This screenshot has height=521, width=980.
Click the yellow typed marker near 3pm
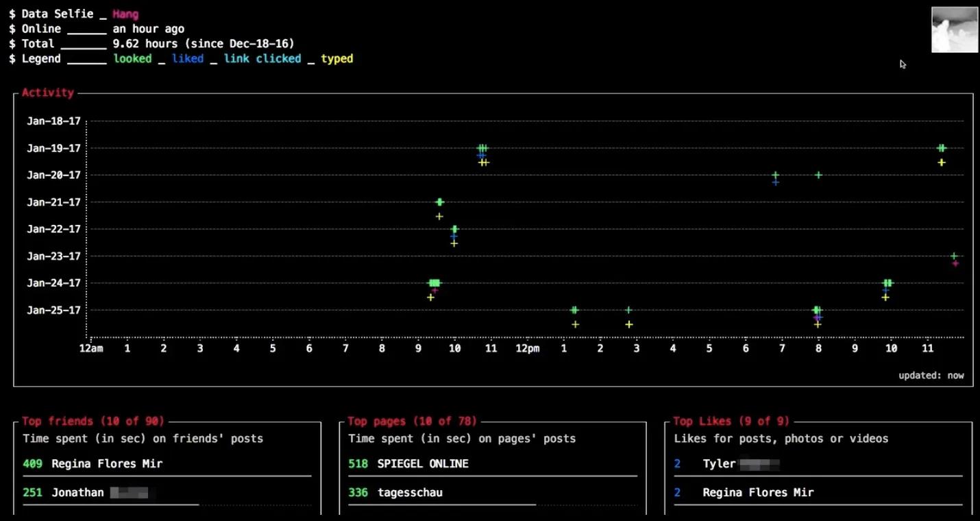(628, 324)
